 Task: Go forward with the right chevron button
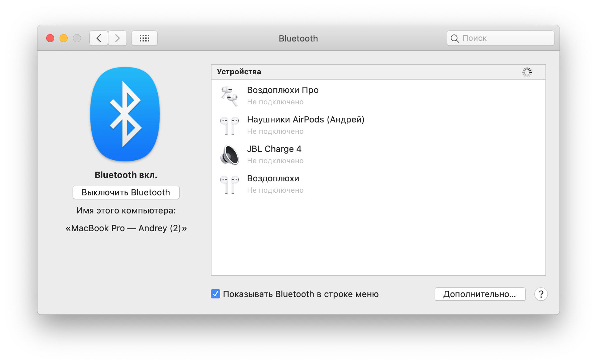(117, 38)
